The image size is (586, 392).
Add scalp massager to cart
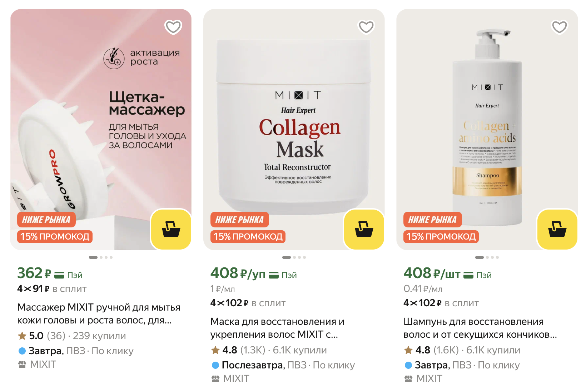171,229
